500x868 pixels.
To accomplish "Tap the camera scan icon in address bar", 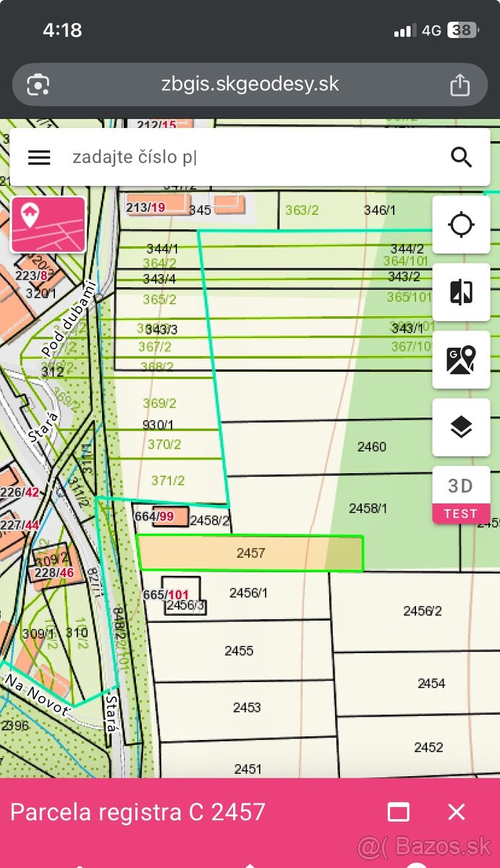I will click(x=38, y=85).
